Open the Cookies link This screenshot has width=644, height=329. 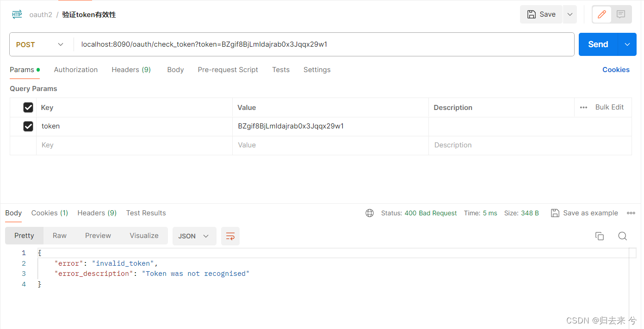616,70
